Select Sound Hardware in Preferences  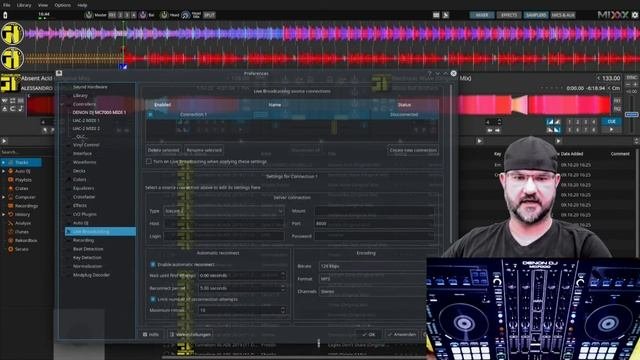coord(90,87)
